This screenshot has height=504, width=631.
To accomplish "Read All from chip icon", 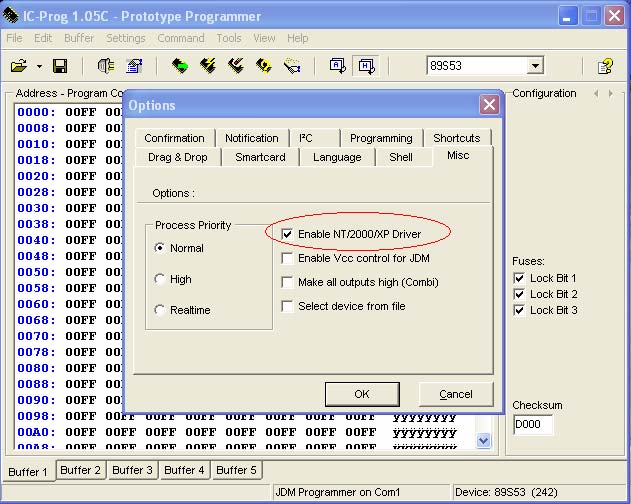I will (179, 66).
